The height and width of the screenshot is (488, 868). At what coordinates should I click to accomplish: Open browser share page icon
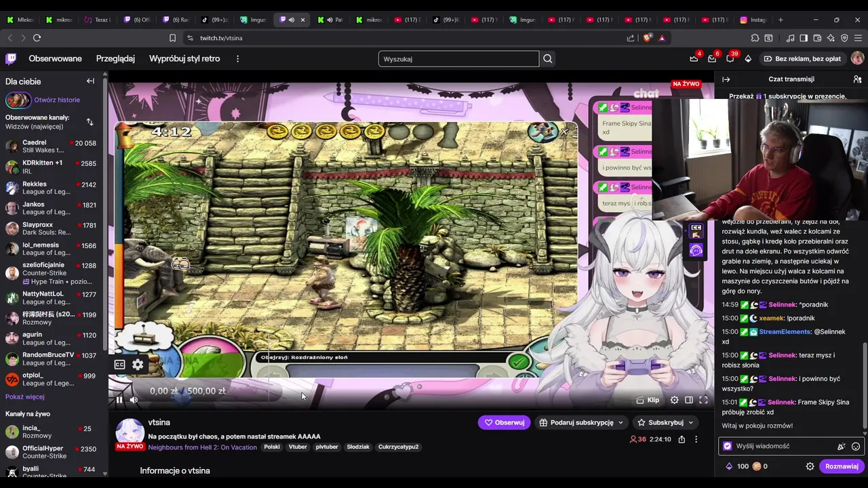tap(631, 38)
